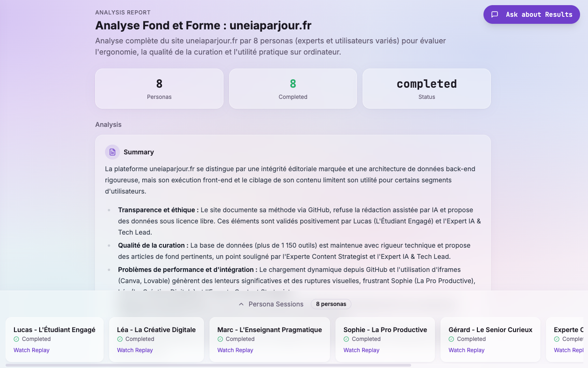The image size is (588, 368).
Task: Click Lucas's green completed check icon
Action: (x=16, y=339)
